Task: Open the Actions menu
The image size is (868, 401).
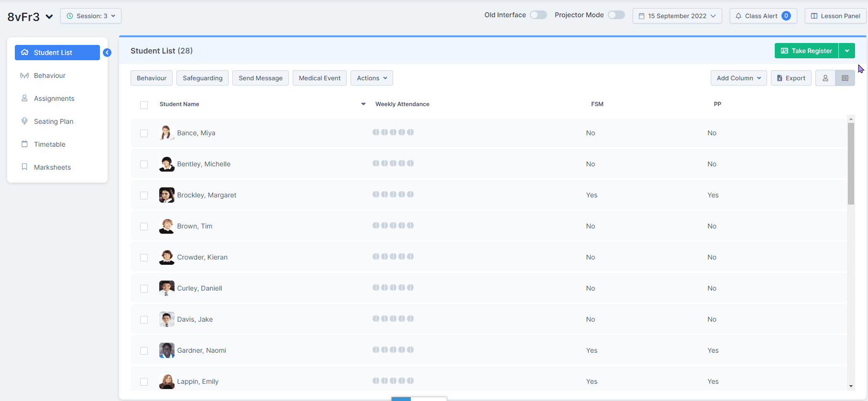Action: point(372,78)
